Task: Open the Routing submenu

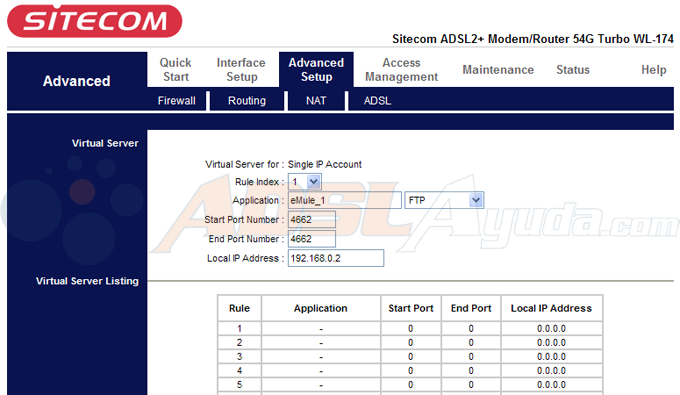Action: [x=247, y=101]
